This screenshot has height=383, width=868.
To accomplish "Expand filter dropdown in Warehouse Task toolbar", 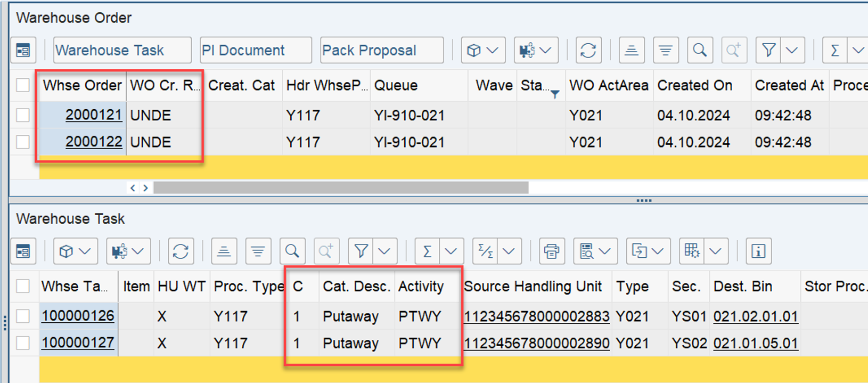I will [x=385, y=251].
